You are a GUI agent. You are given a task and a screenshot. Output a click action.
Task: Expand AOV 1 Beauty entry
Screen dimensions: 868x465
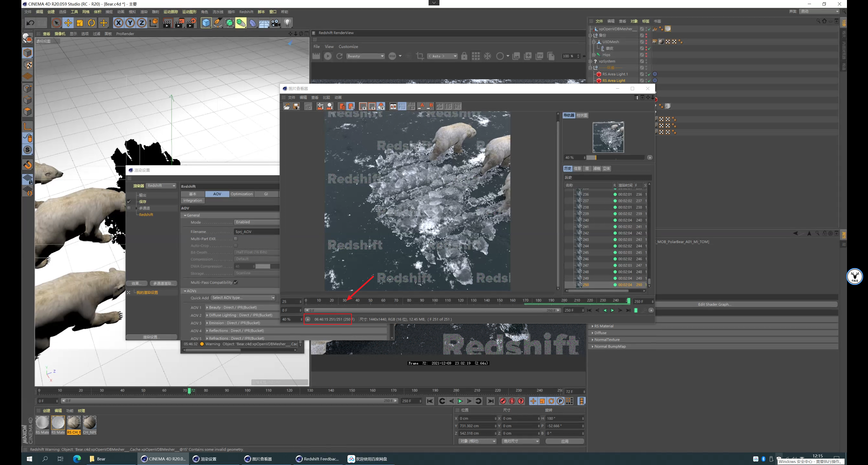[x=207, y=307]
